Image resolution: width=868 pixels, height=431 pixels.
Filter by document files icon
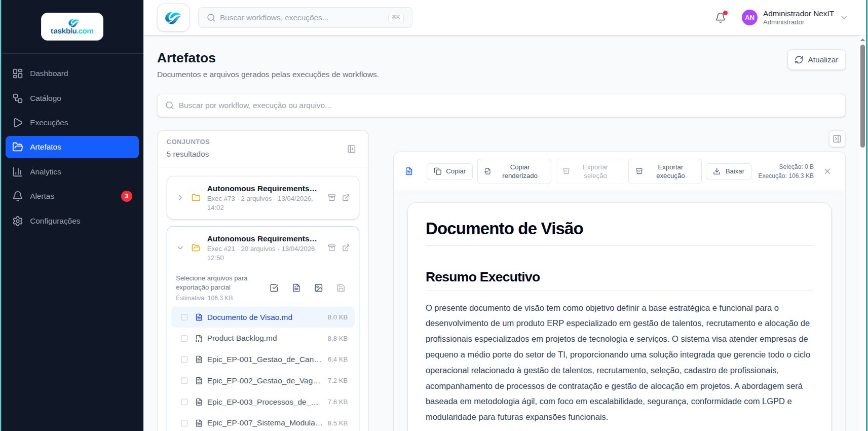(x=296, y=288)
